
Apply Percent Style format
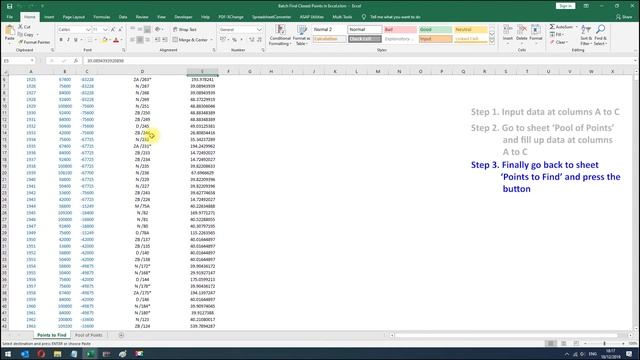[234, 40]
